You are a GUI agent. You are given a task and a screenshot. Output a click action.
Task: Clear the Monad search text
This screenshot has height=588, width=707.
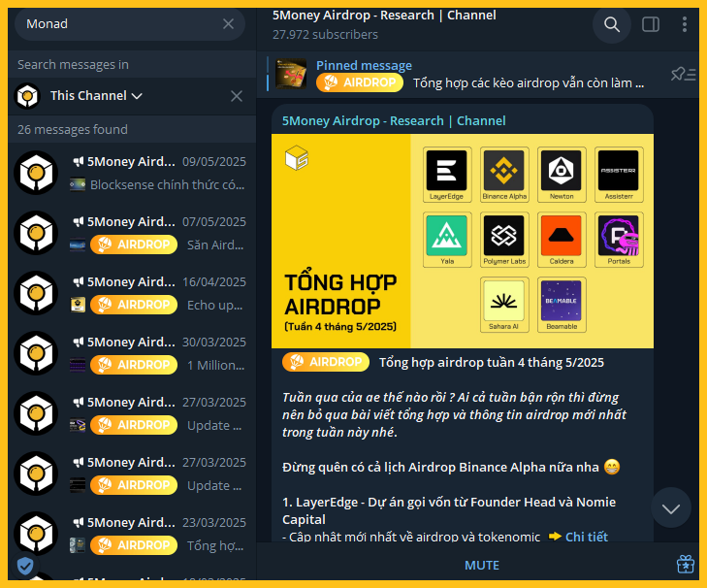(x=228, y=24)
